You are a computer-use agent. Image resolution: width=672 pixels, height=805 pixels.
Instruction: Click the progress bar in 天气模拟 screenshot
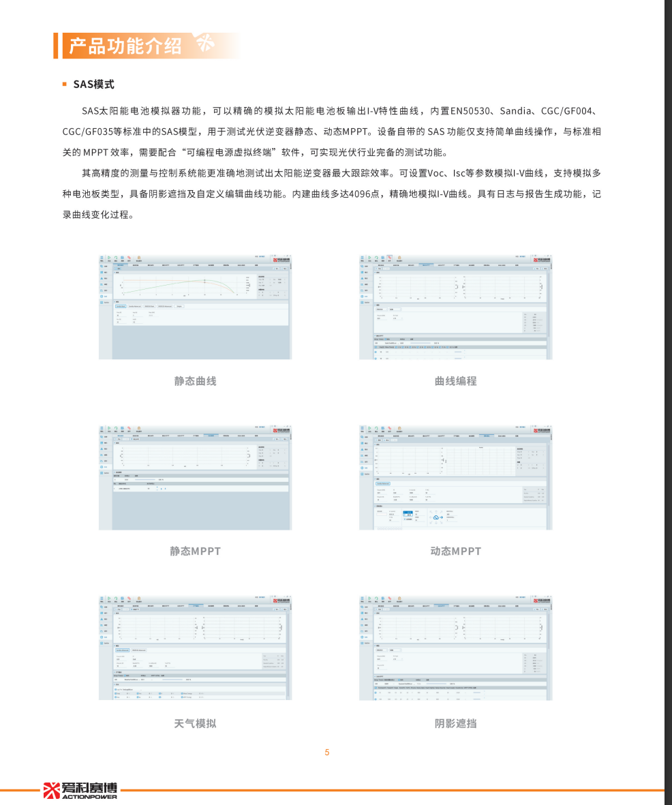172,680
